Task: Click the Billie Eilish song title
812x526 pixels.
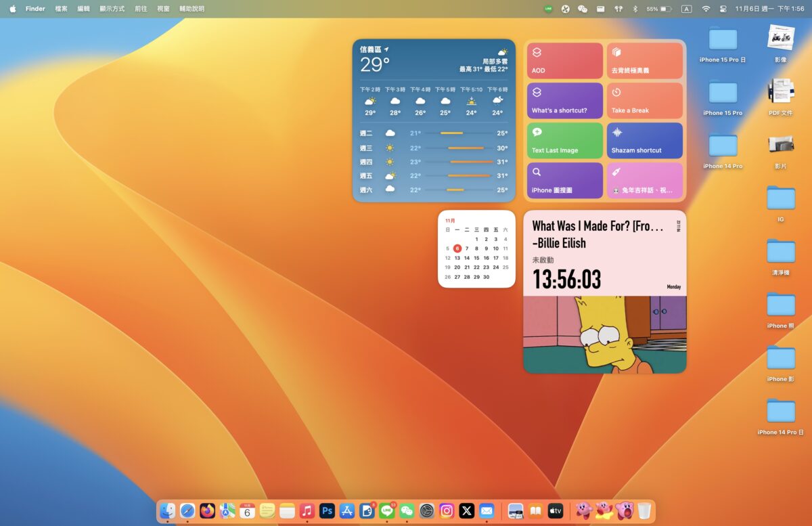Action: click(598, 226)
